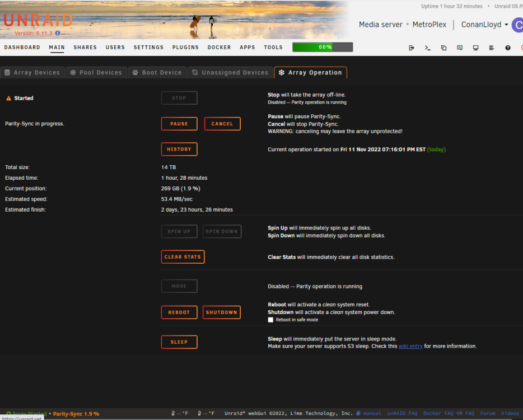
Task: Click the Reboot button
Action: [179, 312]
